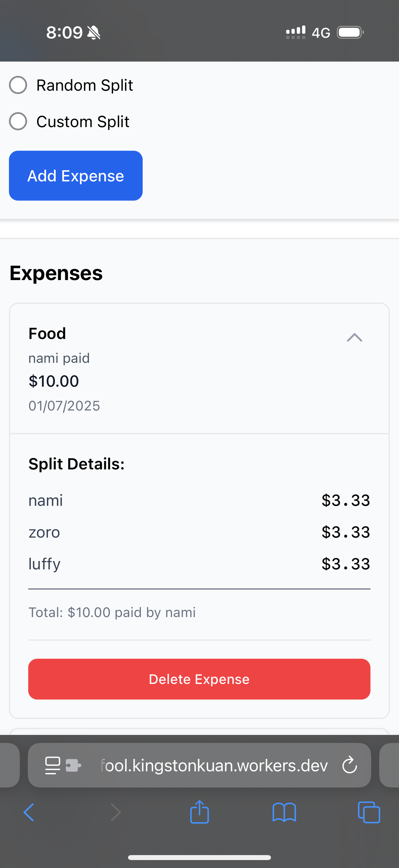
Task: Go back to the previous page
Action: coord(29,812)
